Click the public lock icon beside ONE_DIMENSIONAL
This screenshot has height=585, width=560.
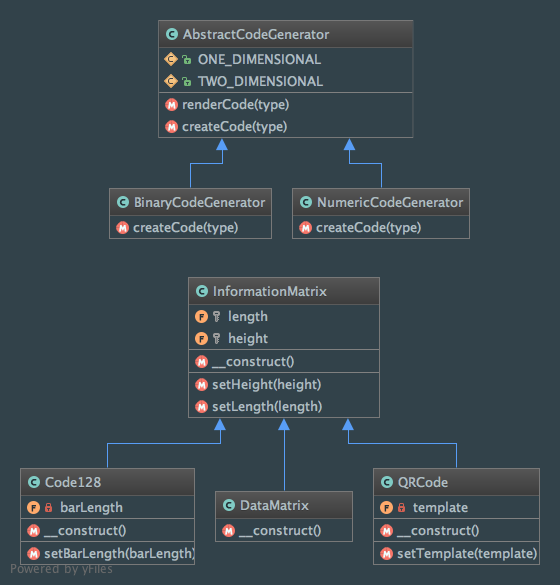click(x=187, y=59)
